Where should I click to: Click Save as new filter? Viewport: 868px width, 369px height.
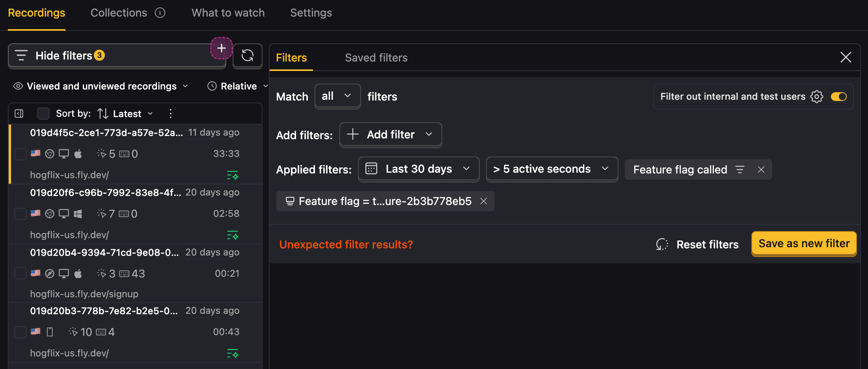pyautogui.click(x=804, y=244)
